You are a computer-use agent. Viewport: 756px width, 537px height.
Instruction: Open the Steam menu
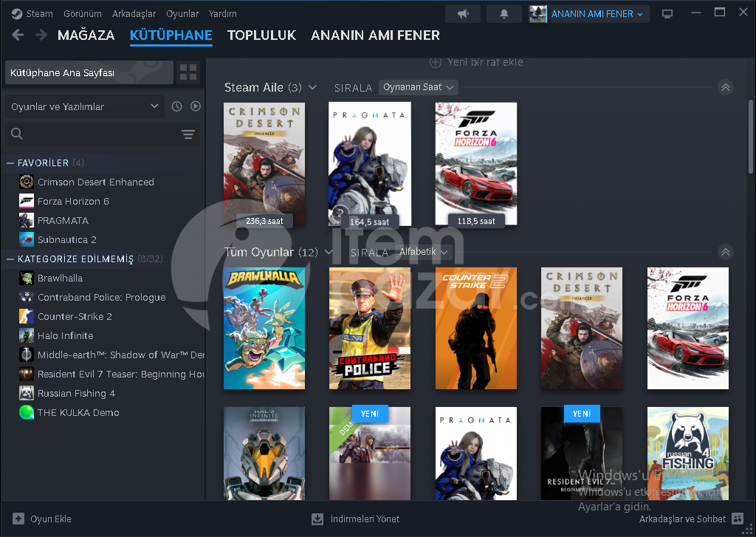coord(40,13)
